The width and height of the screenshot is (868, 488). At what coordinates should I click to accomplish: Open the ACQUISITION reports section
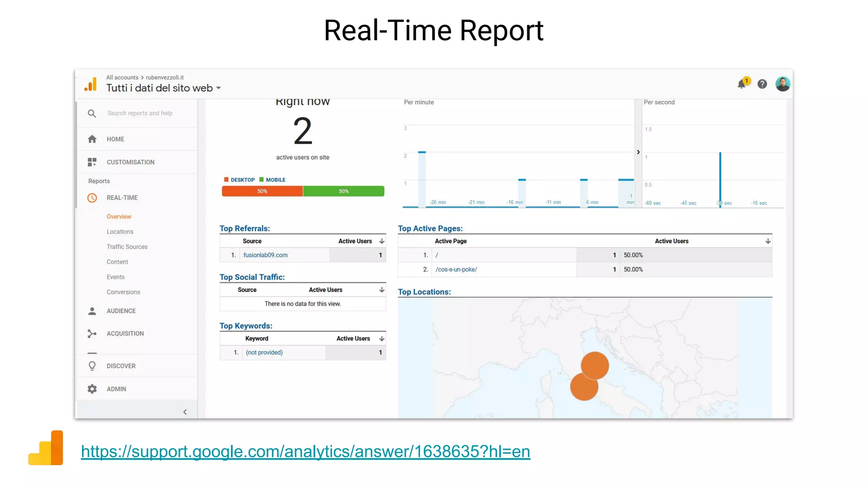pos(125,334)
